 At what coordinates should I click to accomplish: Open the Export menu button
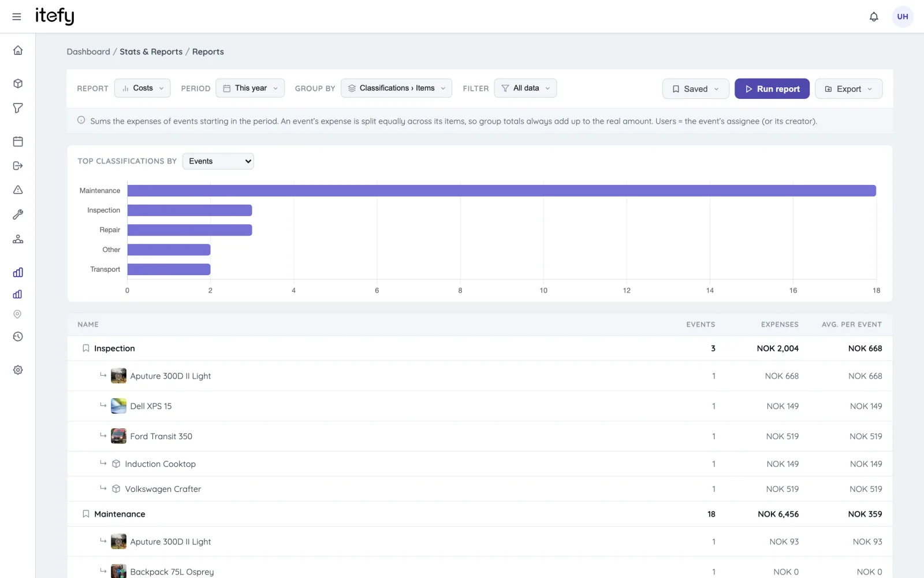[x=848, y=88]
